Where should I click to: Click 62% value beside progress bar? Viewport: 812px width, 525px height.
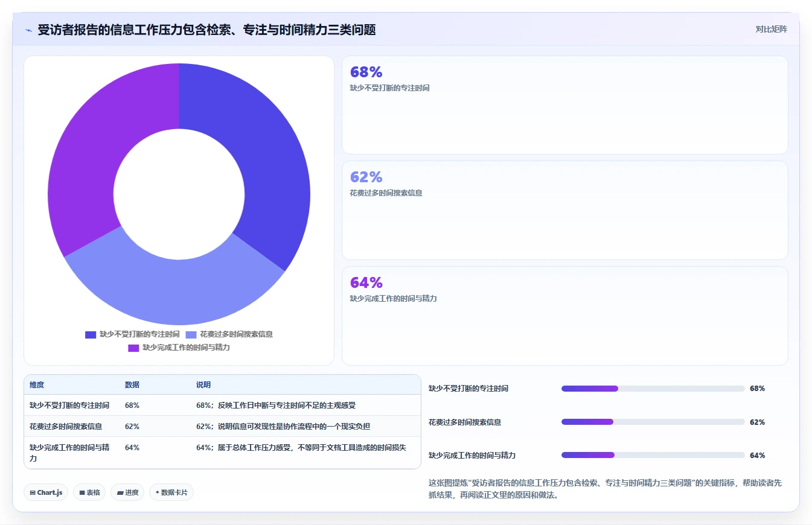[x=757, y=422]
